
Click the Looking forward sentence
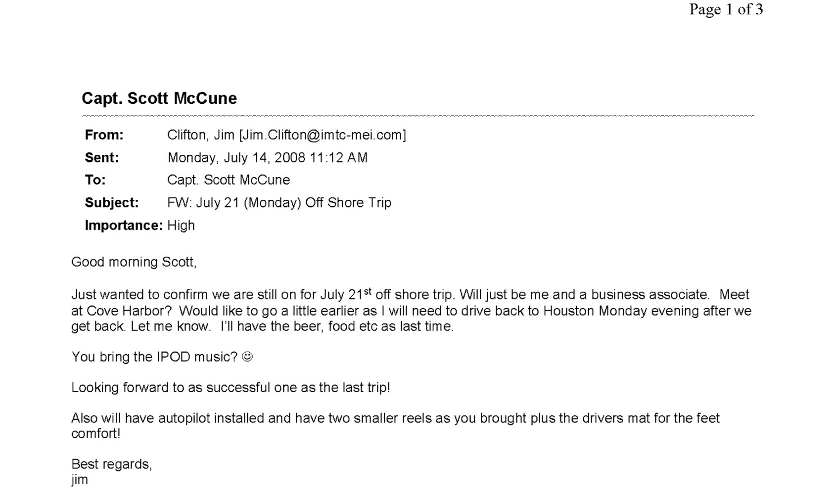point(231,387)
